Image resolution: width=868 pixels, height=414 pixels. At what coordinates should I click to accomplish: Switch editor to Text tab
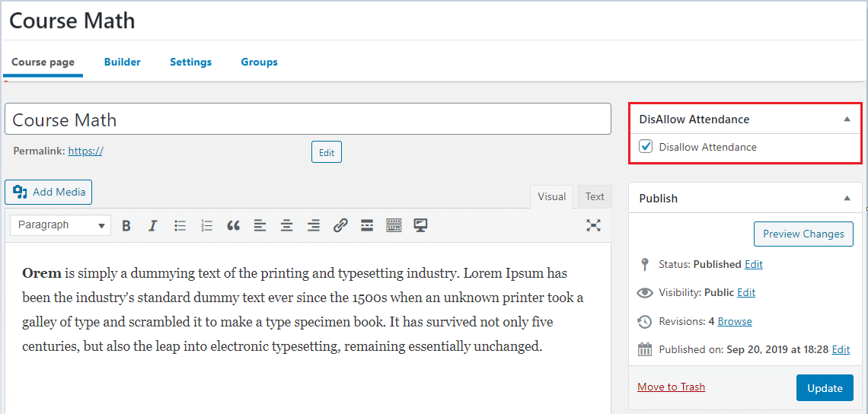(595, 196)
